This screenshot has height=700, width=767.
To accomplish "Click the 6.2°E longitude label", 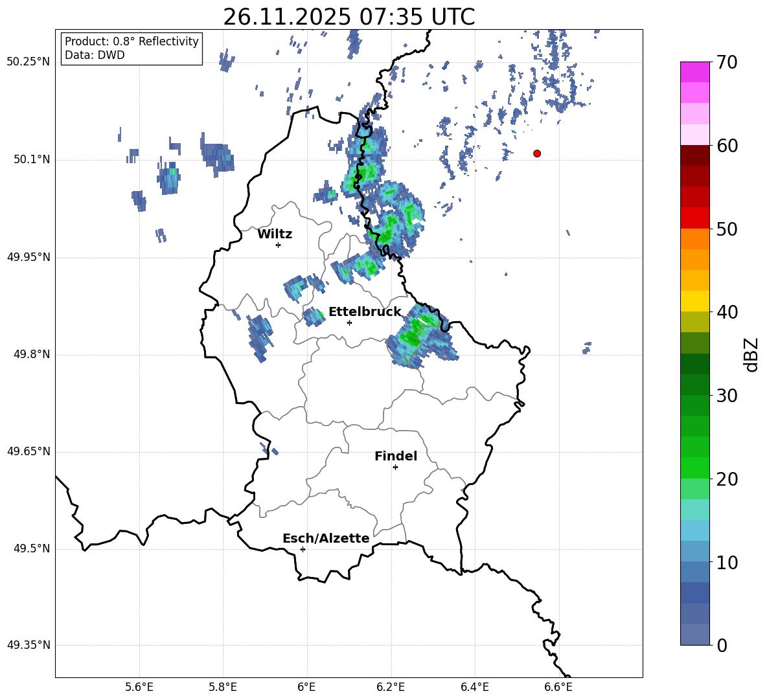I will 391,688.
